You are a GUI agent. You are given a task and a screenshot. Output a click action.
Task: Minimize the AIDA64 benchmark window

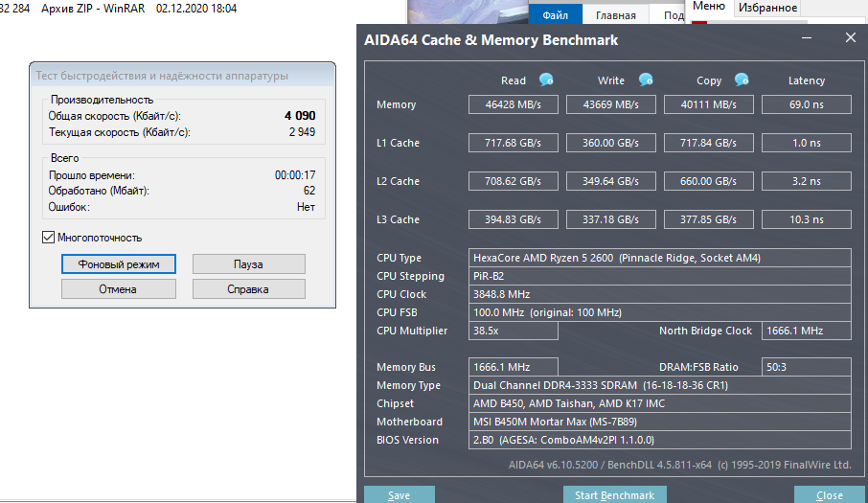(807, 38)
